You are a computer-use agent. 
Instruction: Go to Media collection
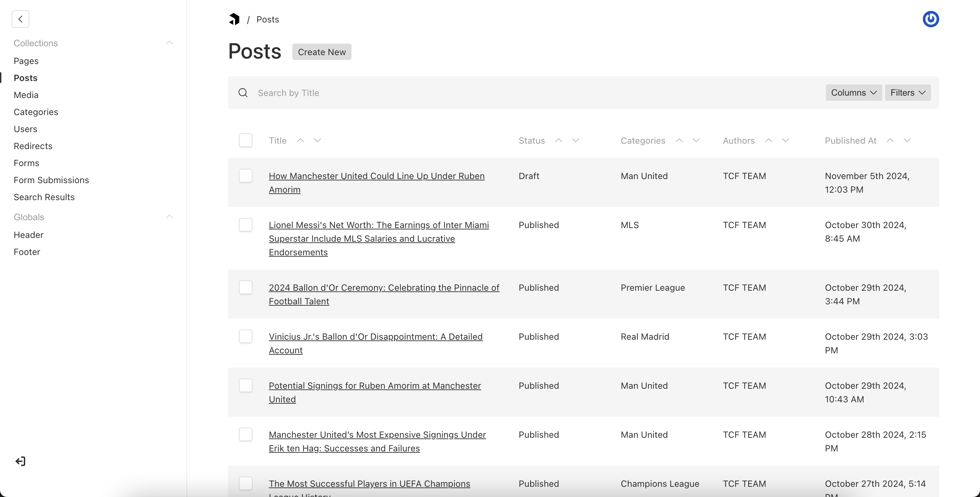coord(26,95)
